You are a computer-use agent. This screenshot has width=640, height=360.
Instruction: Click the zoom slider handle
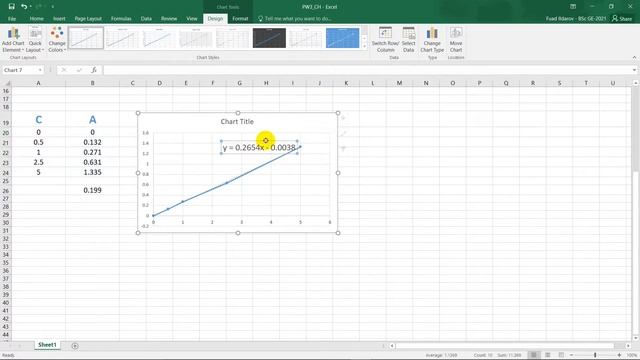click(595, 355)
